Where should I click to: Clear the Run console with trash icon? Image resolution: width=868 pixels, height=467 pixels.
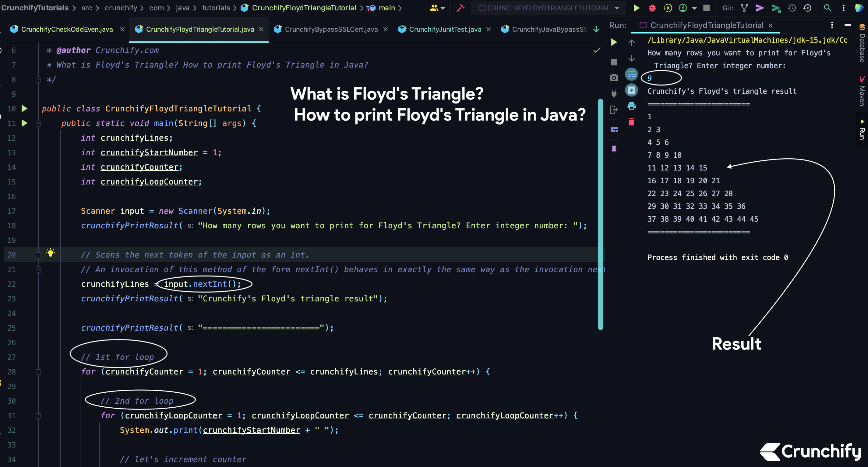pyautogui.click(x=631, y=121)
